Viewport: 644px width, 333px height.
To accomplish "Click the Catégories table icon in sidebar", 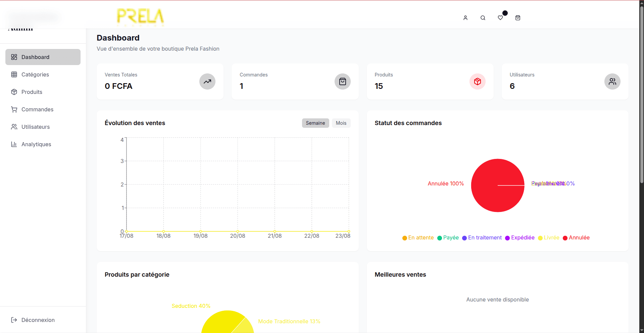I will [14, 74].
